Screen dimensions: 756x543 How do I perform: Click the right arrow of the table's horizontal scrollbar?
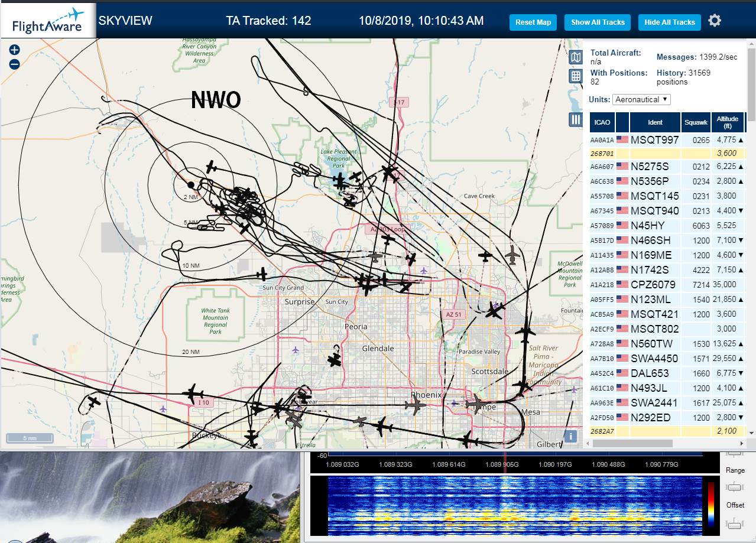pyautogui.click(x=742, y=443)
